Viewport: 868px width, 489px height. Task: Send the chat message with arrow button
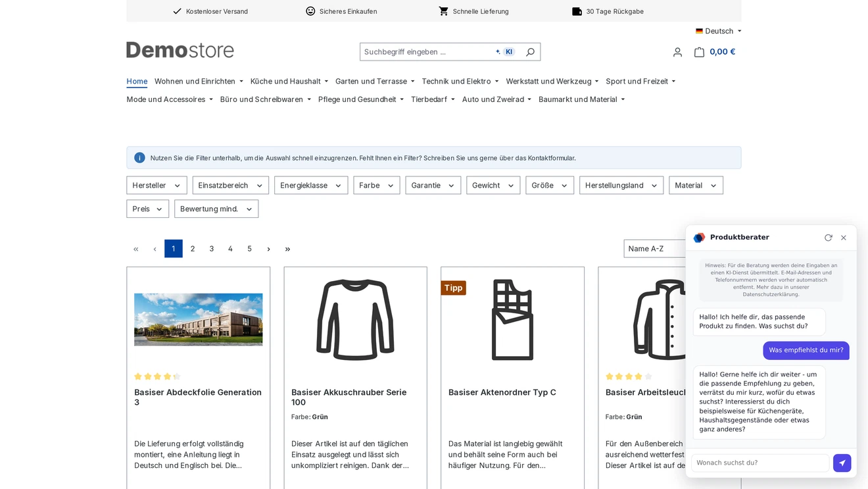(842, 463)
